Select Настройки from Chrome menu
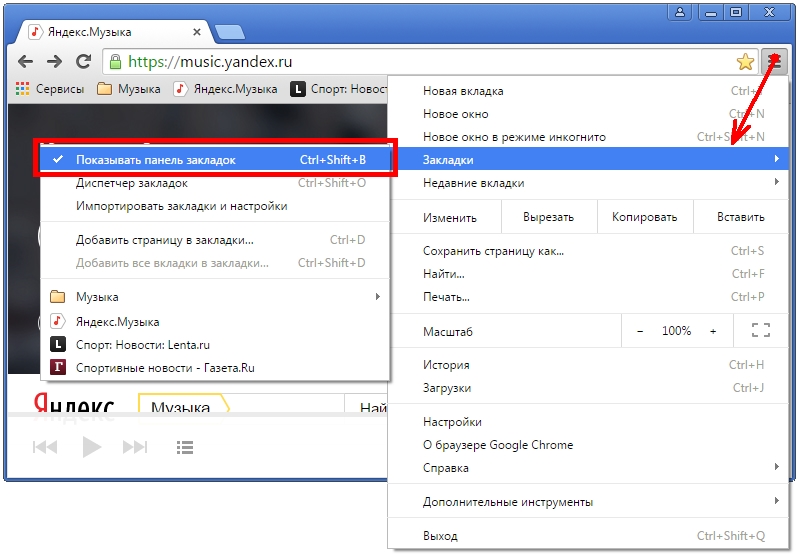The image size is (799, 554). (452, 422)
